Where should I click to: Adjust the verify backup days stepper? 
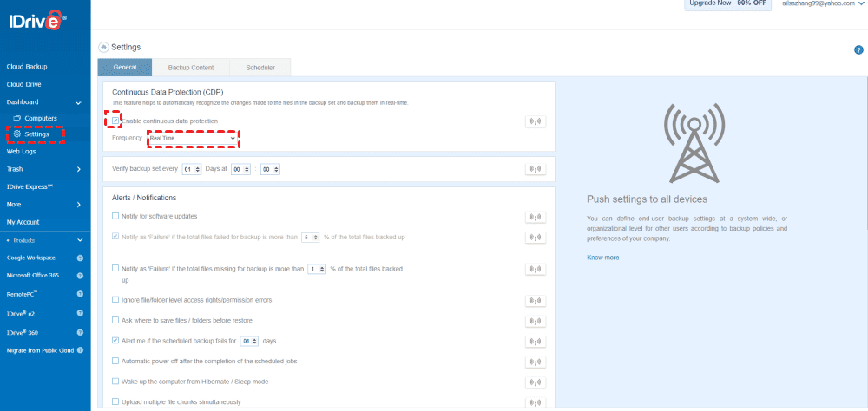coord(192,169)
